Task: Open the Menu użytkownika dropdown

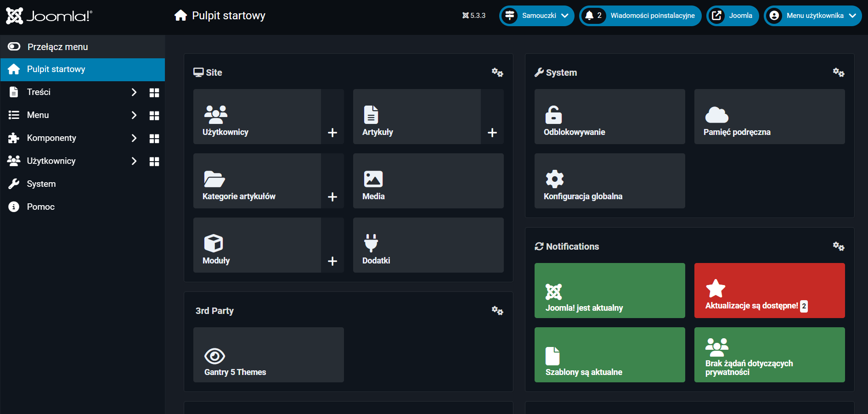Action: [x=813, y=16]
